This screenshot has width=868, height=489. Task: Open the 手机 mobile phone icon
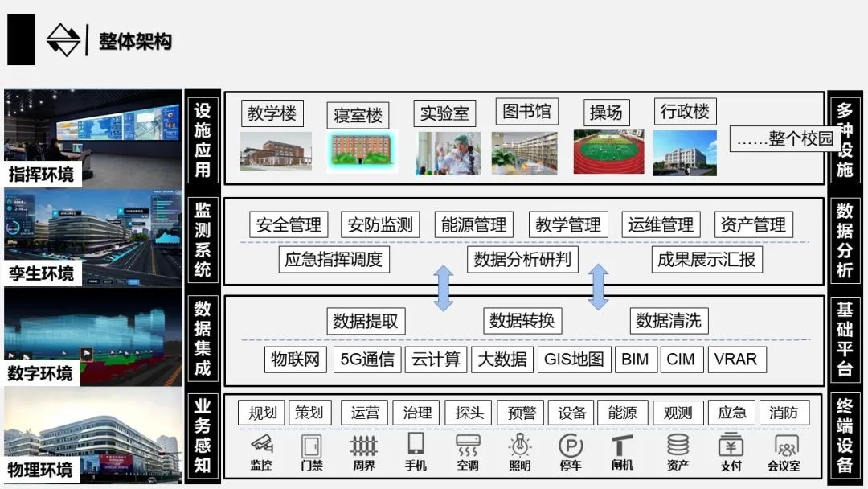tap(416, 448)
